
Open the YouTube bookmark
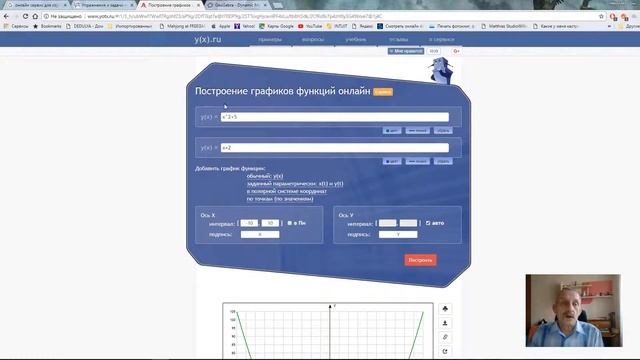coord(310,26)
